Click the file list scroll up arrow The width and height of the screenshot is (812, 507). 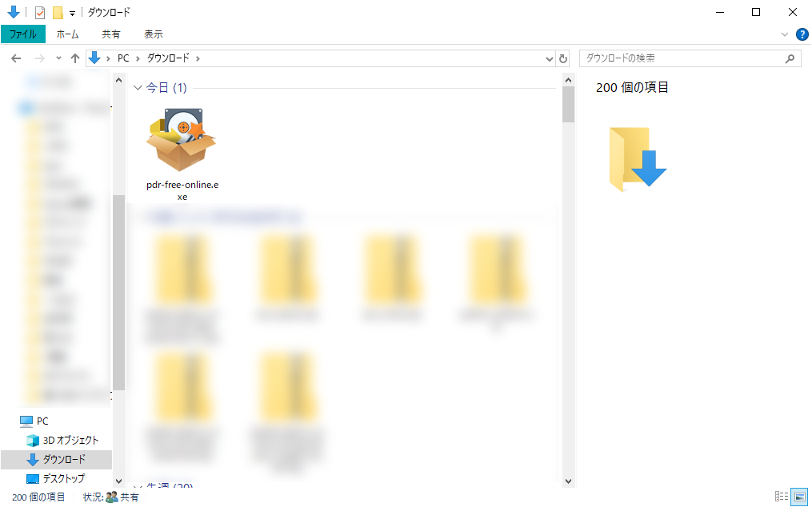point(568,80)
